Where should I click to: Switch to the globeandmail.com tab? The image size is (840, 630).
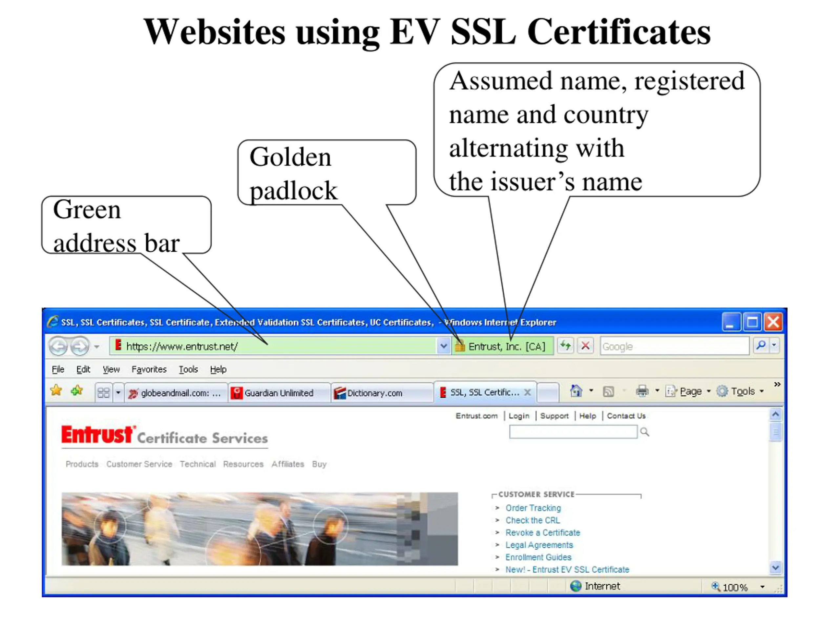pyautogui.click(x=176, y=393)
